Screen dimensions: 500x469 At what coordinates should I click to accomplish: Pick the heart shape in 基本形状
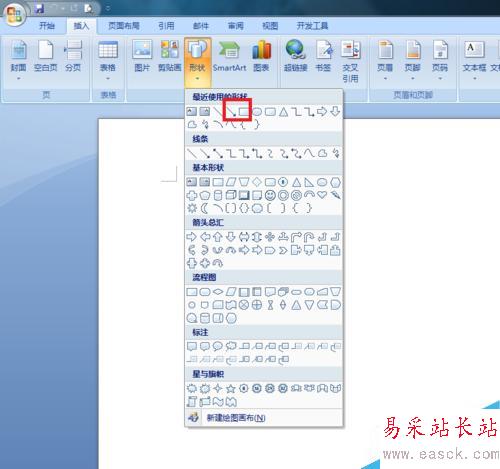(322, 195)
